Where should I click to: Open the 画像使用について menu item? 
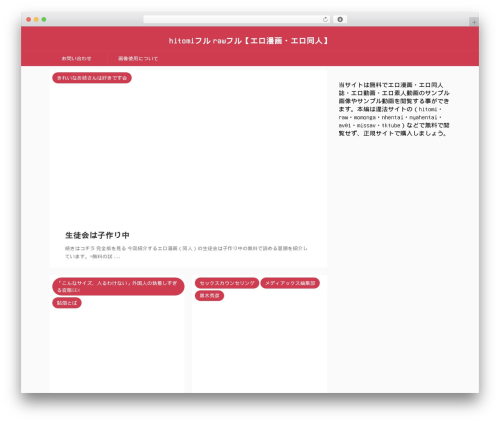coord(138,59)
